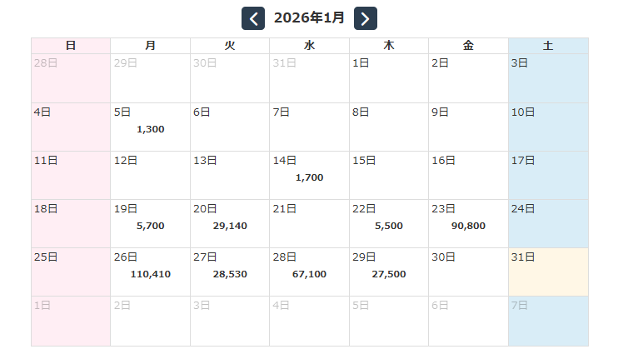Viewport: 623px width, 364px height.
Task: Select January 5 with 1,300
Action: click(150, 127)
